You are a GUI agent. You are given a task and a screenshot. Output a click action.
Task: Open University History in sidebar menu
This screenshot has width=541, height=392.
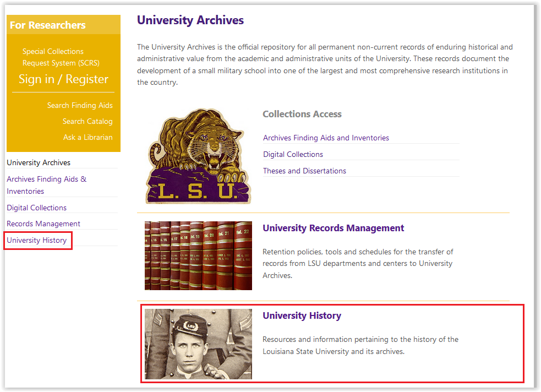click(x=36, y=240)
